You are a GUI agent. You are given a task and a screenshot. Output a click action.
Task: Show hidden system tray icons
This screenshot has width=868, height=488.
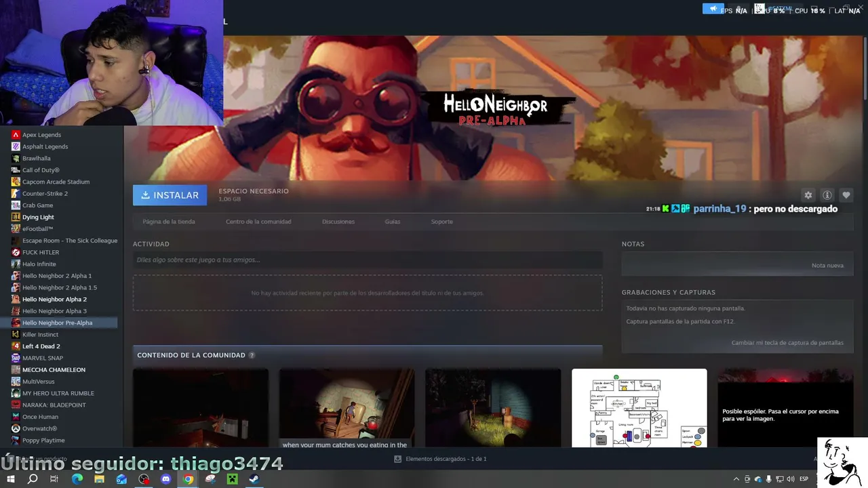point(736,479)
